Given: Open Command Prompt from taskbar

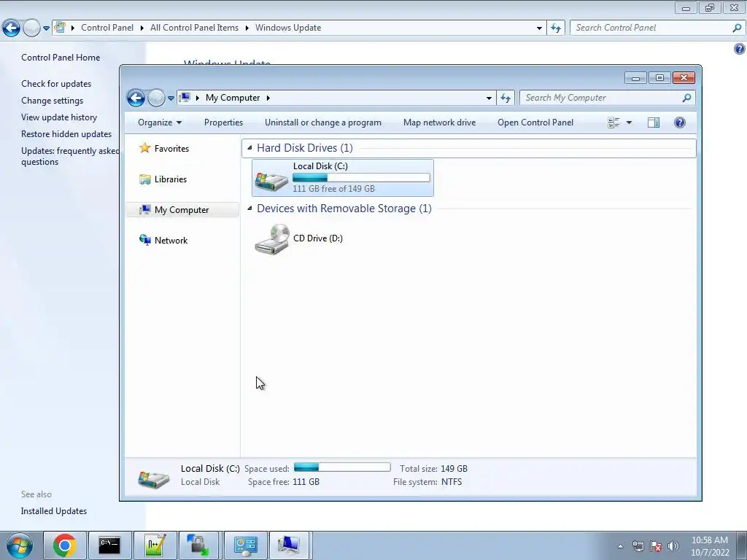Looking at the screenshot, I should pos(109,545).
